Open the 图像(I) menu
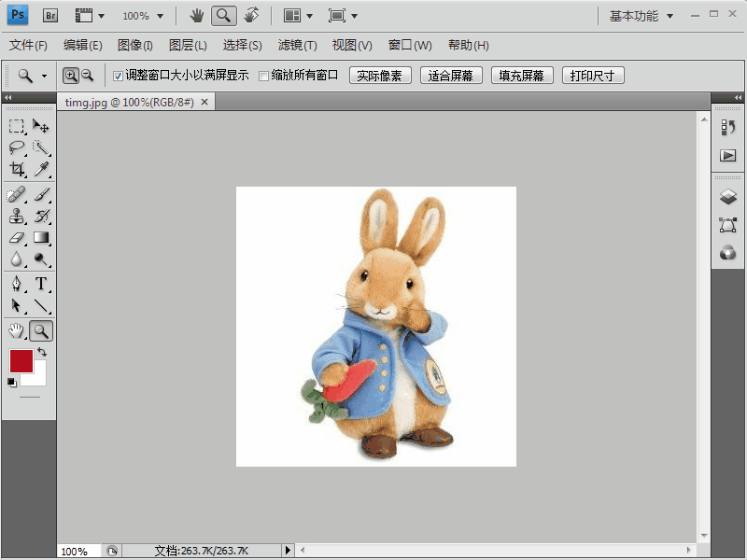Screen dimensions: 747x560 click(134, 45)
